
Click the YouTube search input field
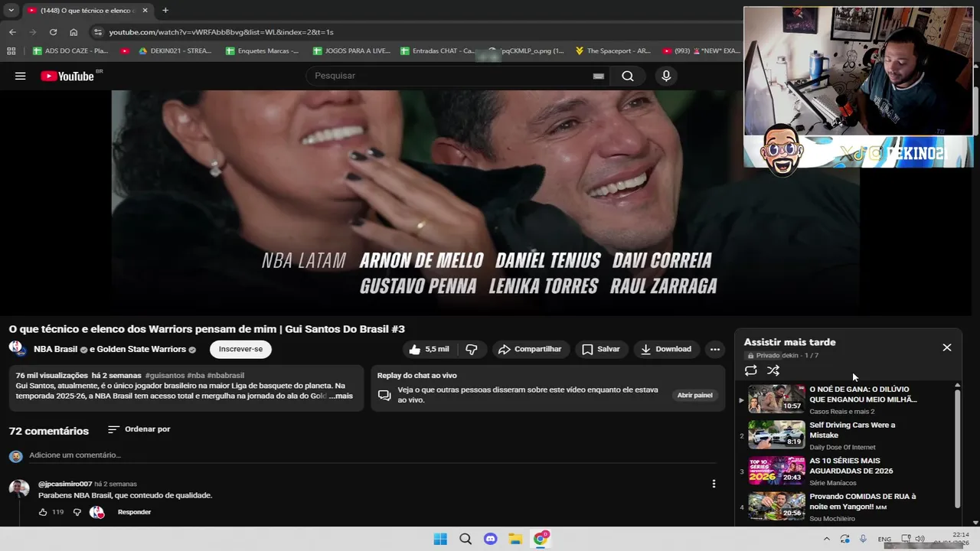[x=452, y=76]
